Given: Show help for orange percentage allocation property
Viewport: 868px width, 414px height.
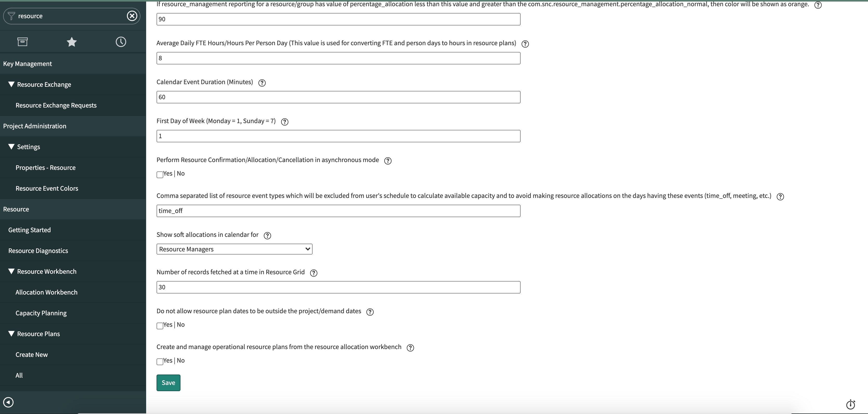Looking at the screenshot, I should [x=818, y=5].
